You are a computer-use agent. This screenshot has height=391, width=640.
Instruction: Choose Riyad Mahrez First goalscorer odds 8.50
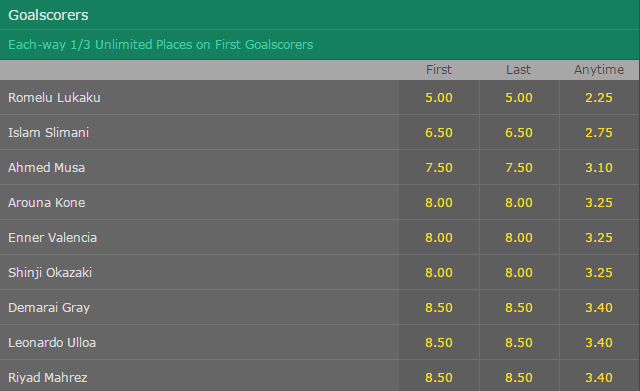click(x=439, y=378)
